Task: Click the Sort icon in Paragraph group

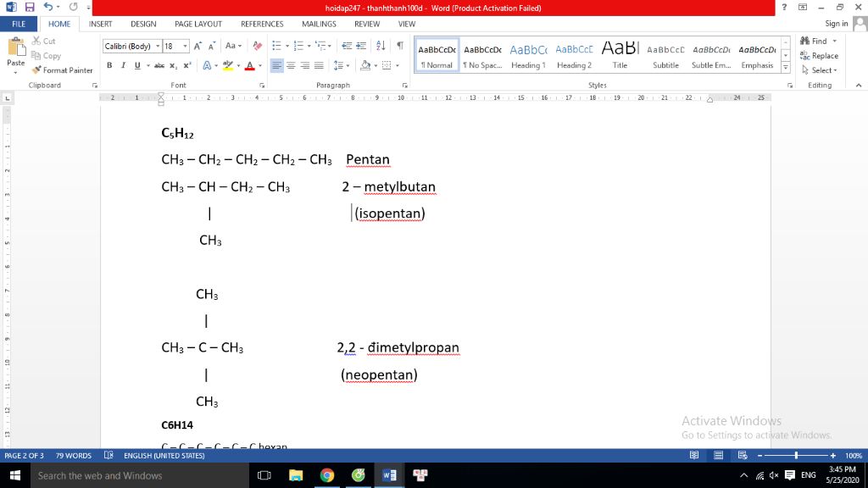Action: coord(381,46)
